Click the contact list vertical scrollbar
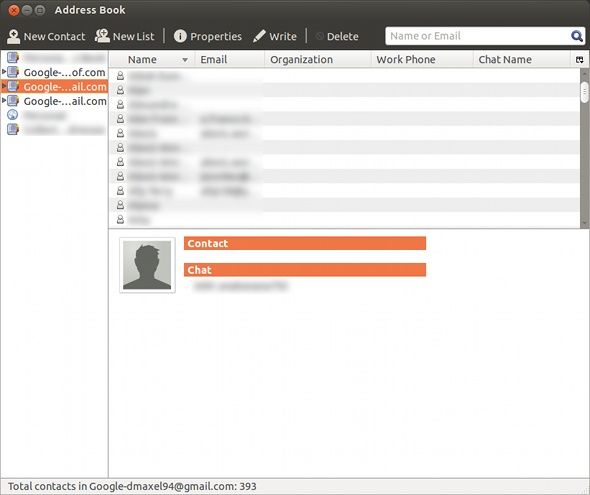 tap(584, 148)
